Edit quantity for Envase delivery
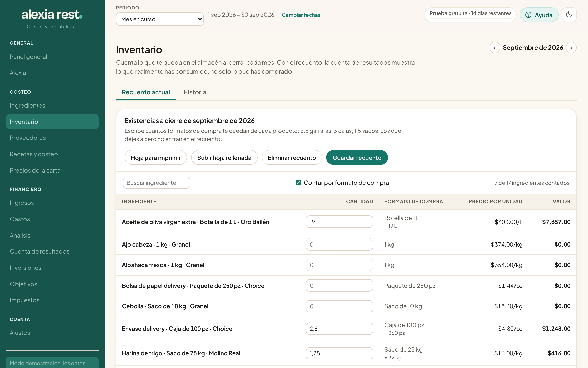This screenshot has width=588, height=368. (339, 329)
